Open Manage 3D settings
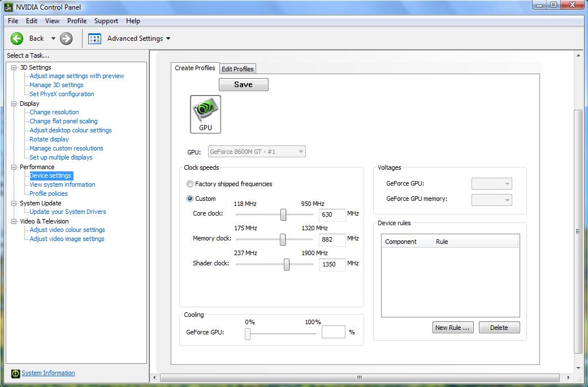This screenshot has height=387, width=588. coord(57,85)
